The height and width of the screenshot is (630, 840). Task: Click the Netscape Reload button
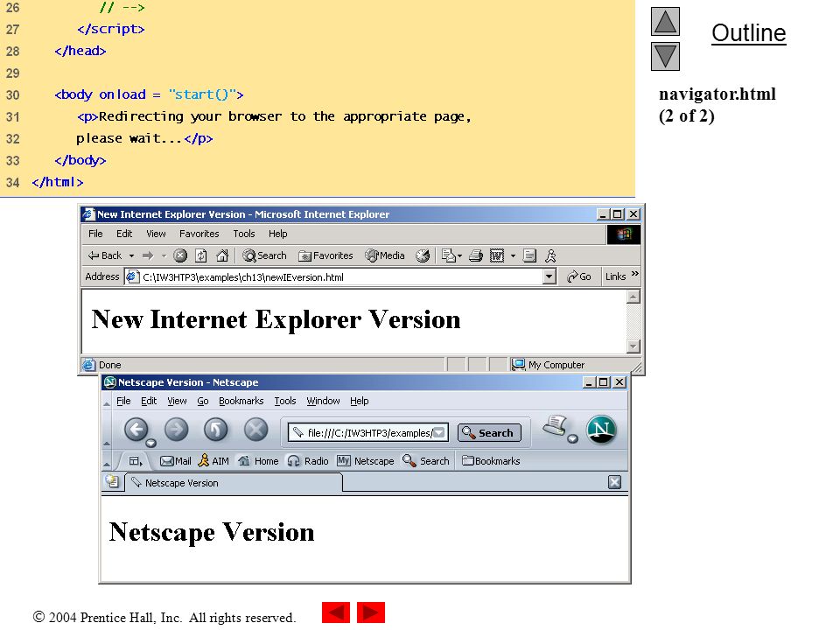click(216, 429)
